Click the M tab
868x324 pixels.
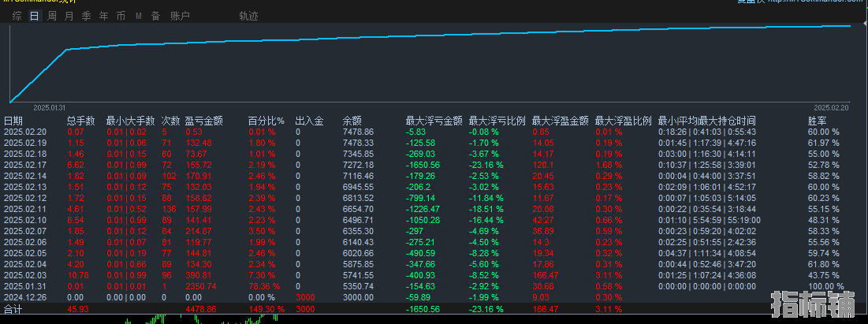pyautogui.click(x=139, y=16)
